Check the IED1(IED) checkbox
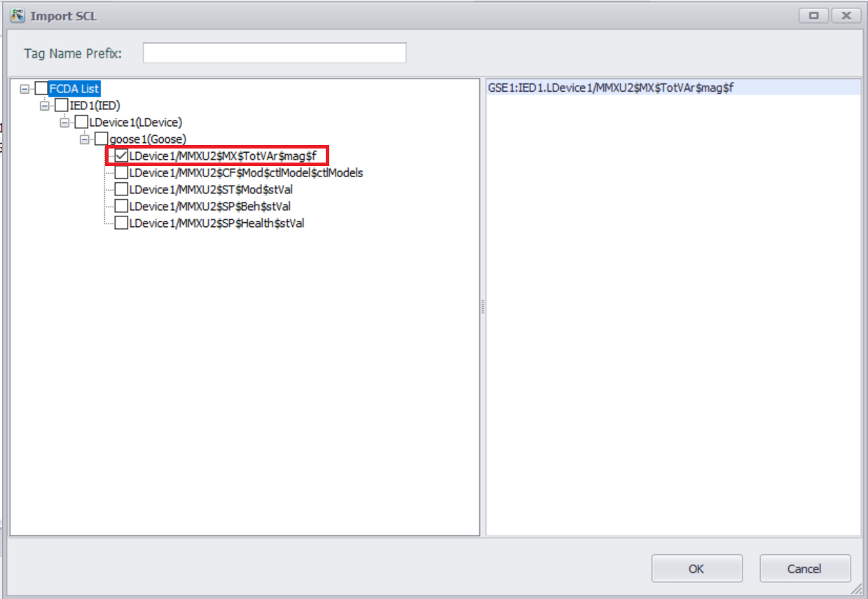 tap(62, 106)
